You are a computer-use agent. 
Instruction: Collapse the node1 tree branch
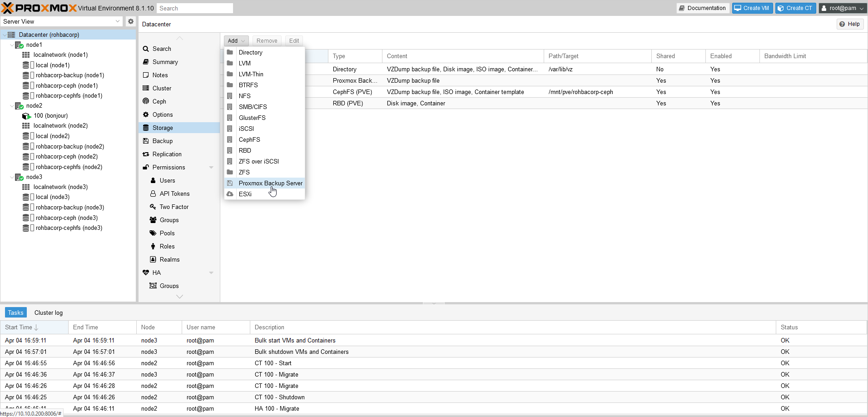(x=12, y=45)
